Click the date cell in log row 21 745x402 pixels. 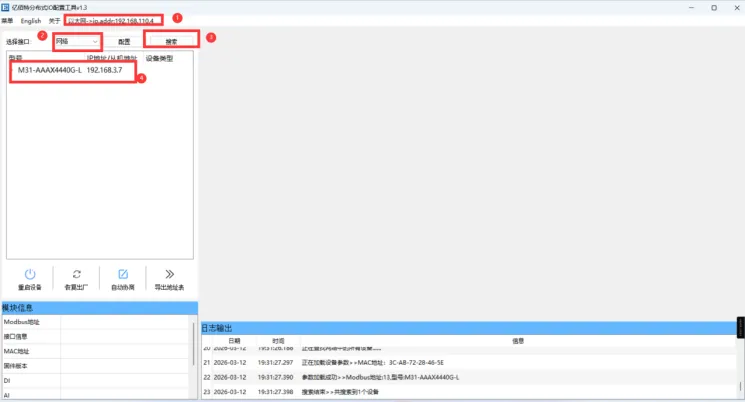pos(230,363)
